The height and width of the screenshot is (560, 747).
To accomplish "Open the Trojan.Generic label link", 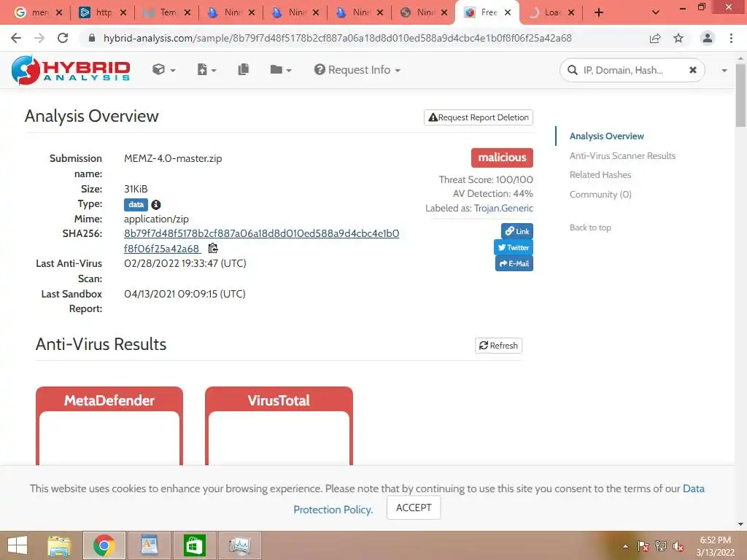I will click(x=503, y=208).
